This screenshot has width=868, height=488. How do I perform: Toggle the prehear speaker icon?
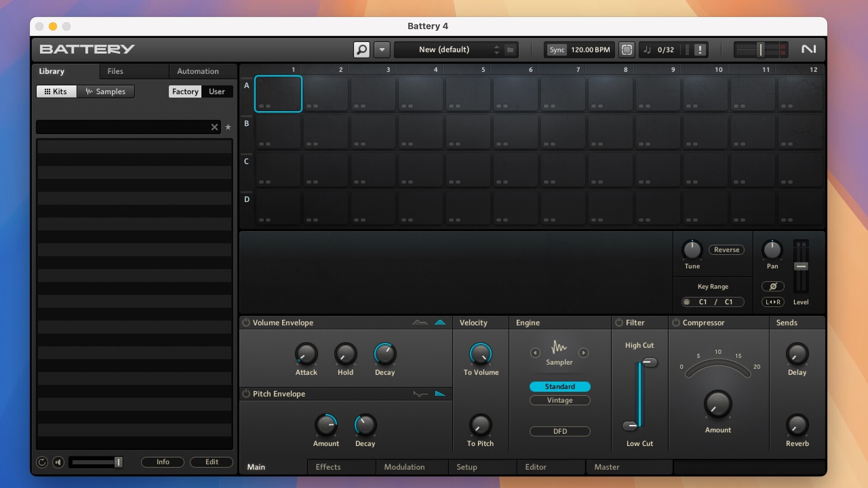[58, 462]
